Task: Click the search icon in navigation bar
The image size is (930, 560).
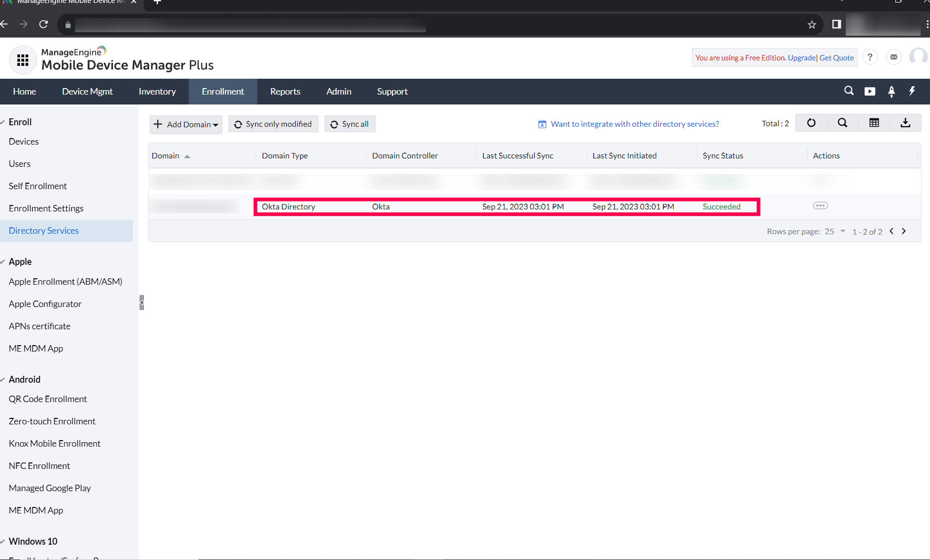Action: [x=849, y=91]
